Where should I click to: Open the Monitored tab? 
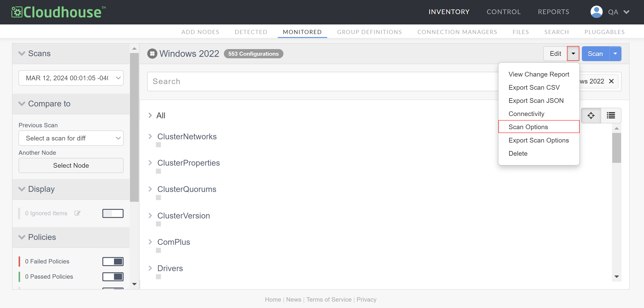[x=302, y=32]
